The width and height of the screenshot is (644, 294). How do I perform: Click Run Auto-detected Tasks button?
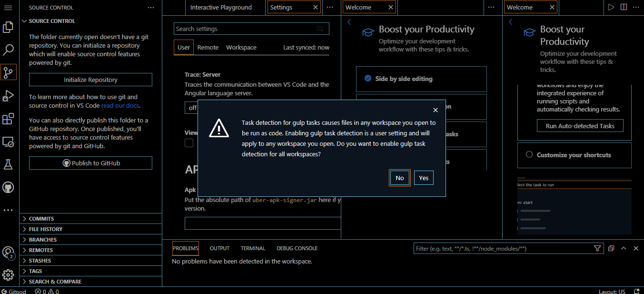coord(580,126)
